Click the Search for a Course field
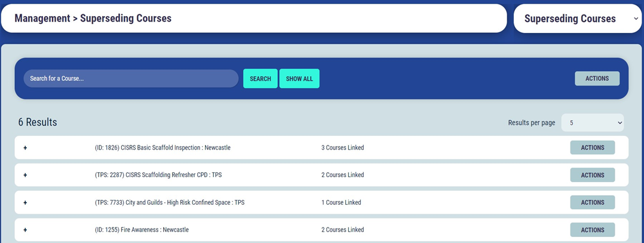Screen dimensions: 644x243 click(x=131, y=78)
